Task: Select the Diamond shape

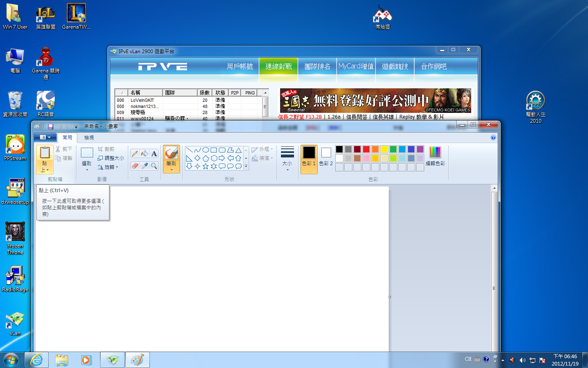Action: (198, 158)
